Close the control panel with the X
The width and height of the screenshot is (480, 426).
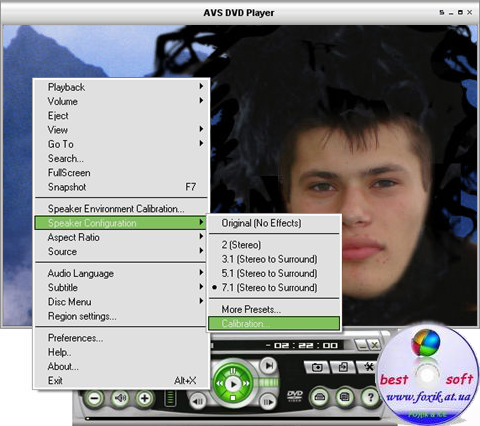coord(374,345)
